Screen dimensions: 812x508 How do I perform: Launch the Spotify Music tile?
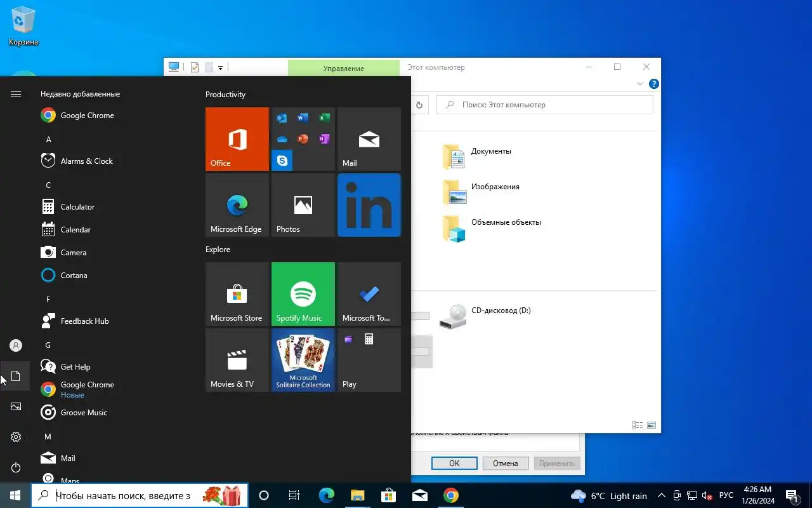tap(303, 294)
